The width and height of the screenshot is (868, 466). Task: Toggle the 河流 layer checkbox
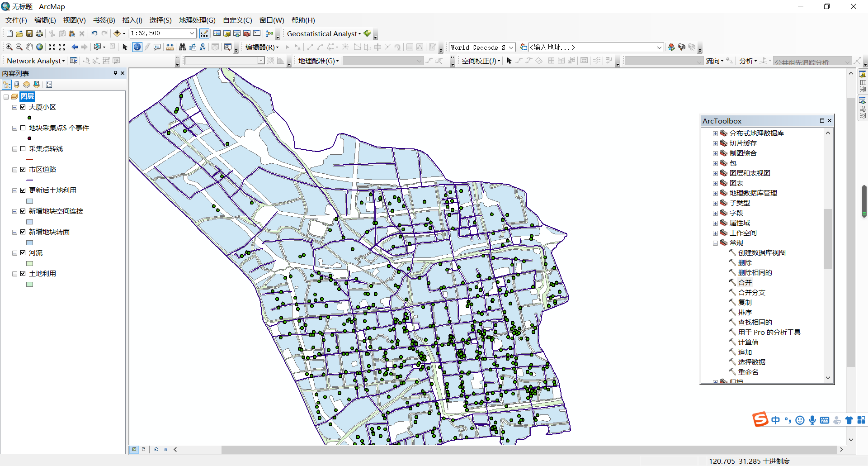(23, 253)
